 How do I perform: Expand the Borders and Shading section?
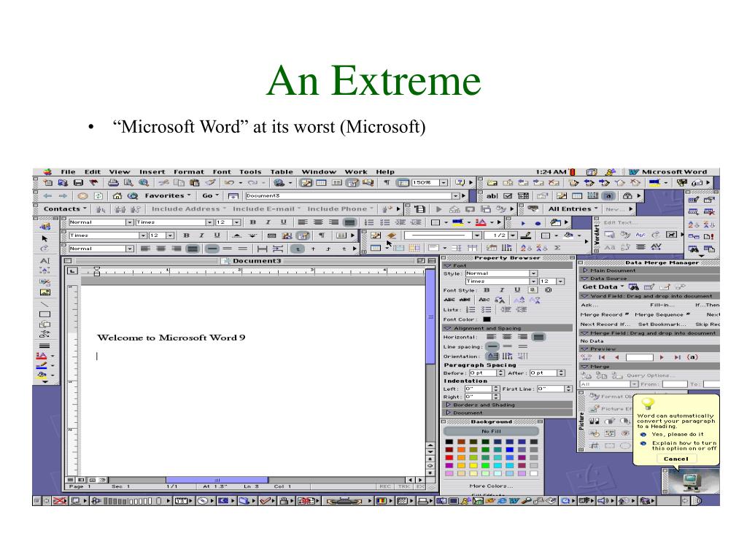(x=508, y=405)
